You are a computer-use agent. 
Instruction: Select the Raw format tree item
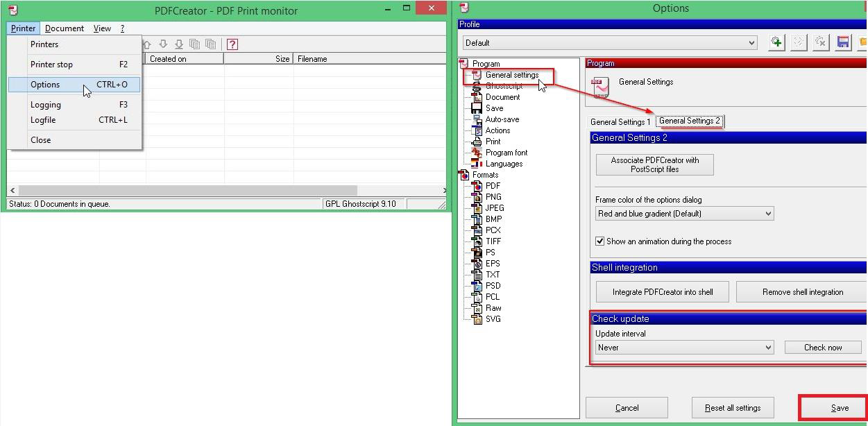click(x=493, y=308)
